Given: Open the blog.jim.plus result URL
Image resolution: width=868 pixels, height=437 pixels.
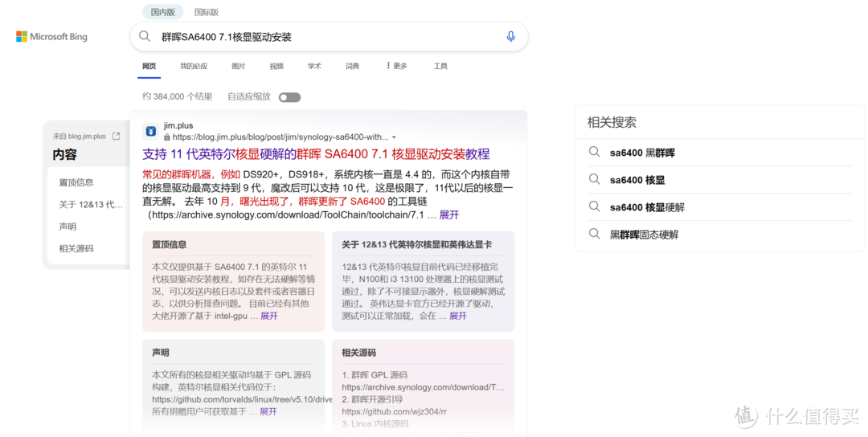Looking at the screenshot, I should pos(280,137).
